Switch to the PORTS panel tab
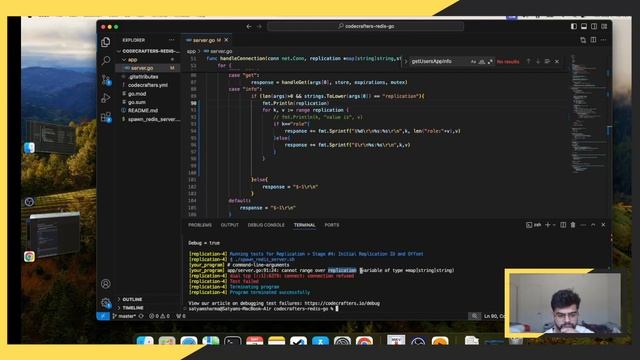The width and height of the screenshot is (640, 360). pyautogui.click(x=332, y=225)
